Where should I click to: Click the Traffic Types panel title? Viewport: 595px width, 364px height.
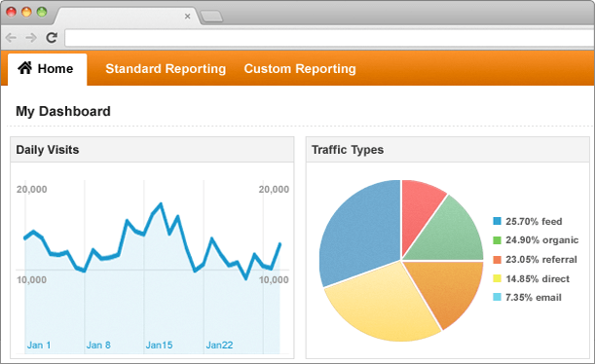[x=348, y=149]
